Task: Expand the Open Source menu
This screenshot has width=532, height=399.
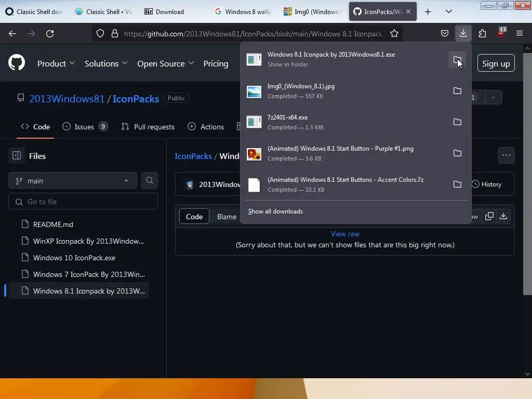Action: coord(166,63)
